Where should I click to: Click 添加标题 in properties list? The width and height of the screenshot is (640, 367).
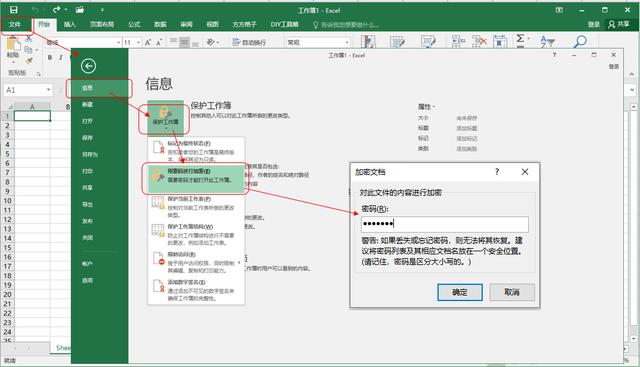pos(467,128)
